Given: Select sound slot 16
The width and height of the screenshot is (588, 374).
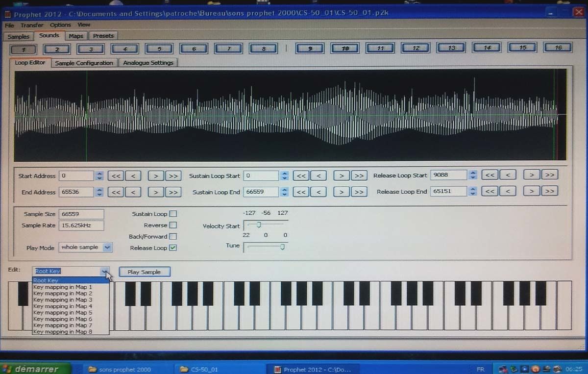Looking at the screenshot, I should (558, 48).
